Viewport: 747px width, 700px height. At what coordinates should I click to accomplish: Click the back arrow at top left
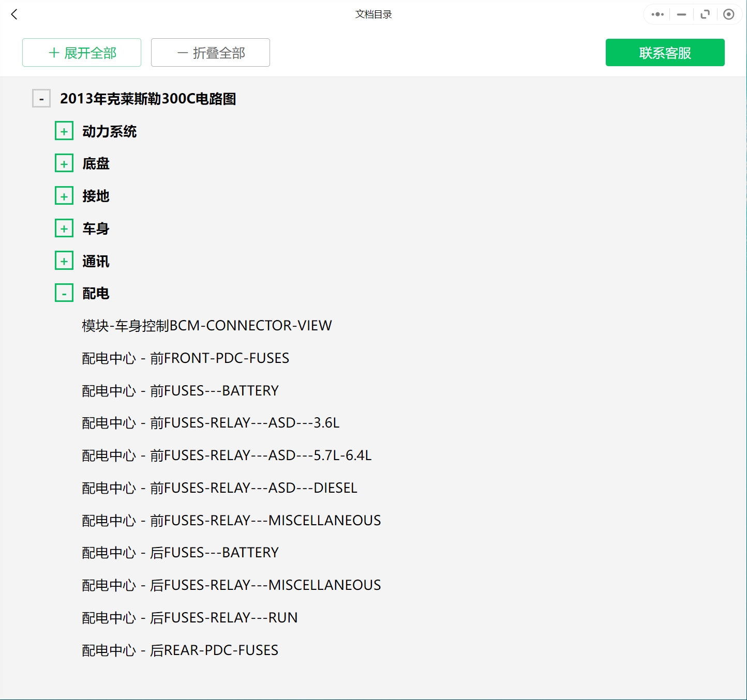(14, 14)
